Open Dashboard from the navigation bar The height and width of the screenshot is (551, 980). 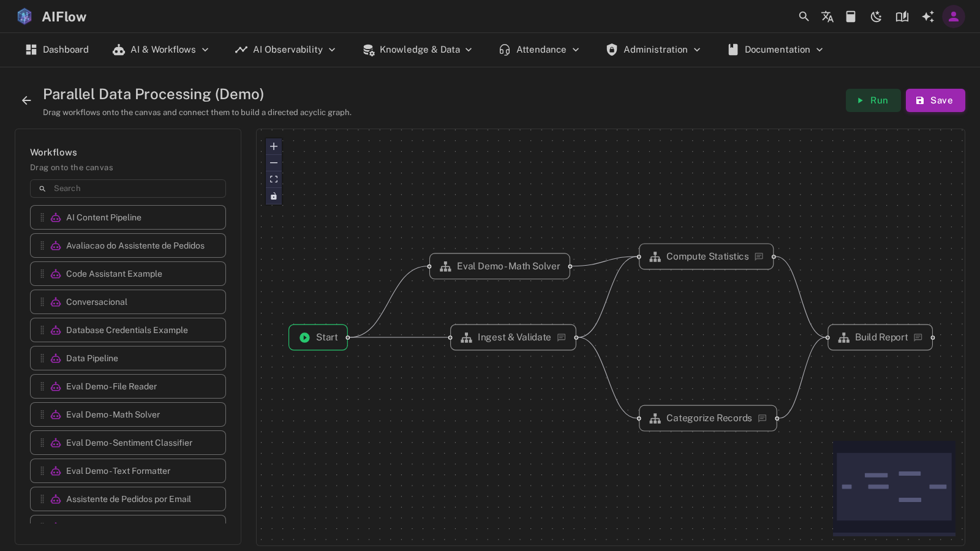click(x=57, y=50)
